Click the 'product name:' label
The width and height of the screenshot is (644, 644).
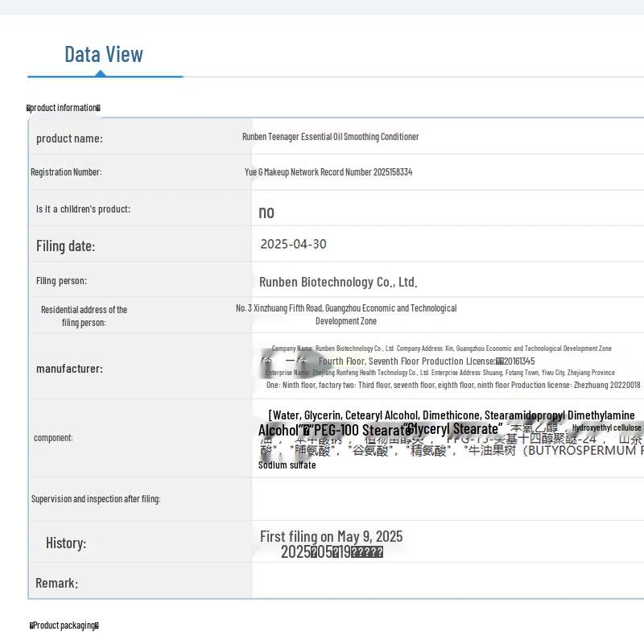69,138
